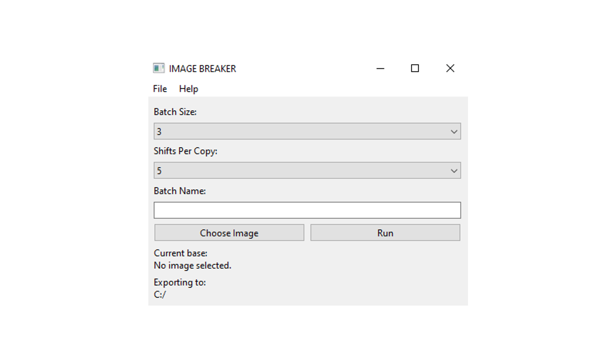Maximize the Image Breaker window
This screenshot has height=364, width=616.
click(x=415, y=68)
